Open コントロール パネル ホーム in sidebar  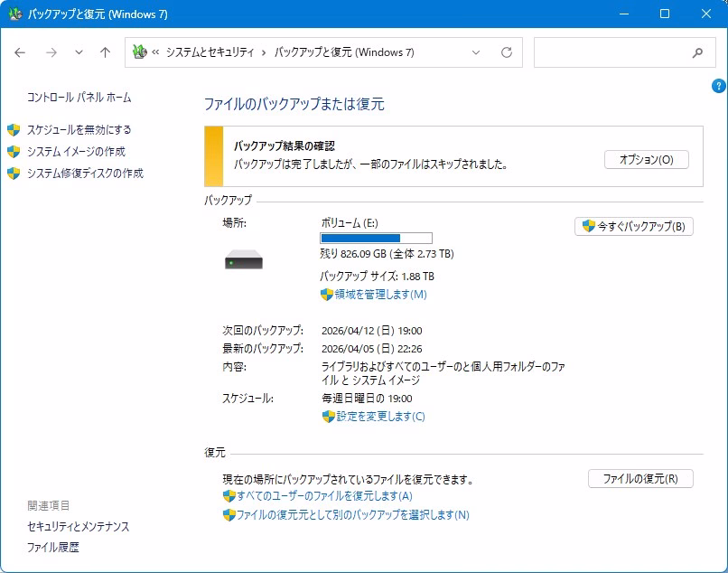[x=79, y=97]
